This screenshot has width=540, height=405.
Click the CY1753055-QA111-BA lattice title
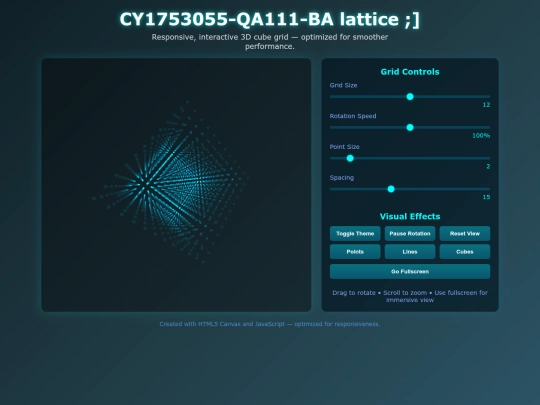(x=270, y=19)
